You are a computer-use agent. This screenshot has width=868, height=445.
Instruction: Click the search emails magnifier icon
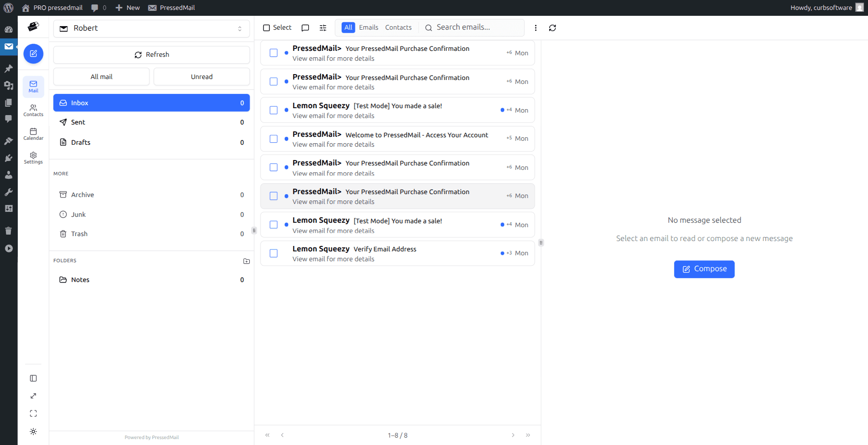point(428,28)
